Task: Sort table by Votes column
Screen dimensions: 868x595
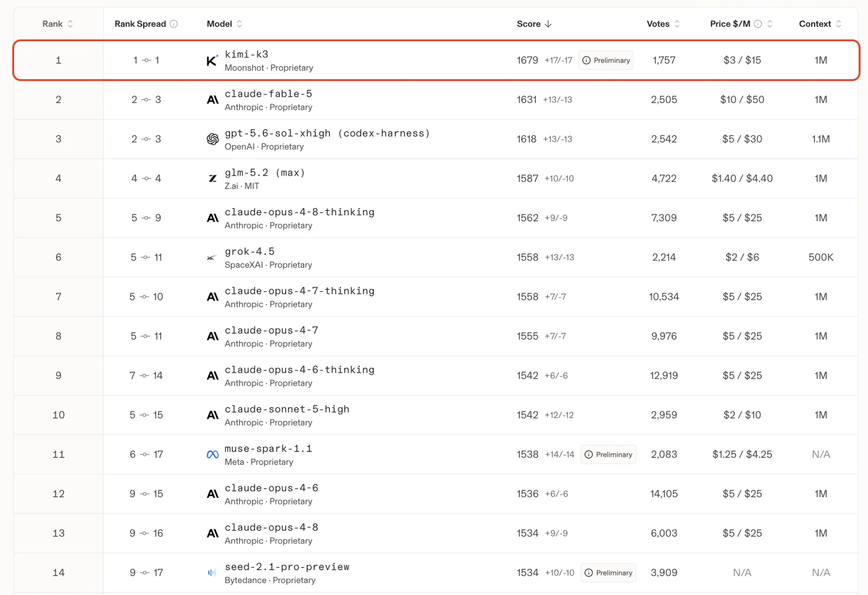Action: click(663, 24)
